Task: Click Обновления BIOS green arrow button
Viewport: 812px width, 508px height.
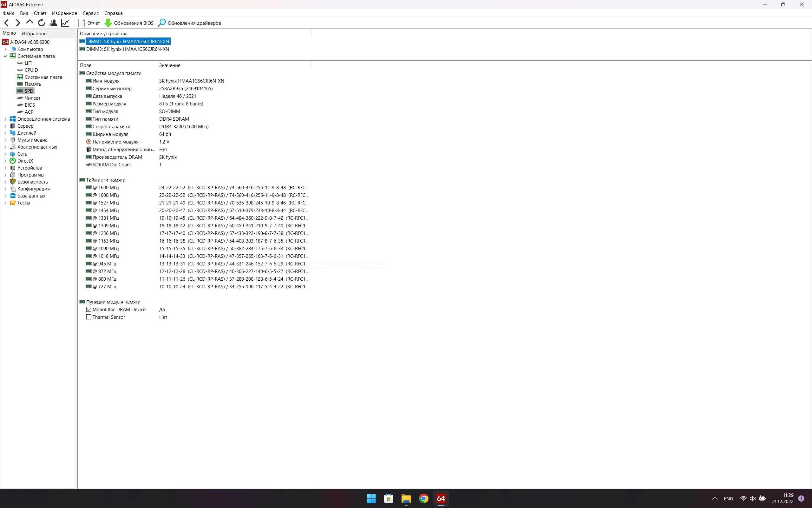Action: pyautogui.click(x=129, y=23)
